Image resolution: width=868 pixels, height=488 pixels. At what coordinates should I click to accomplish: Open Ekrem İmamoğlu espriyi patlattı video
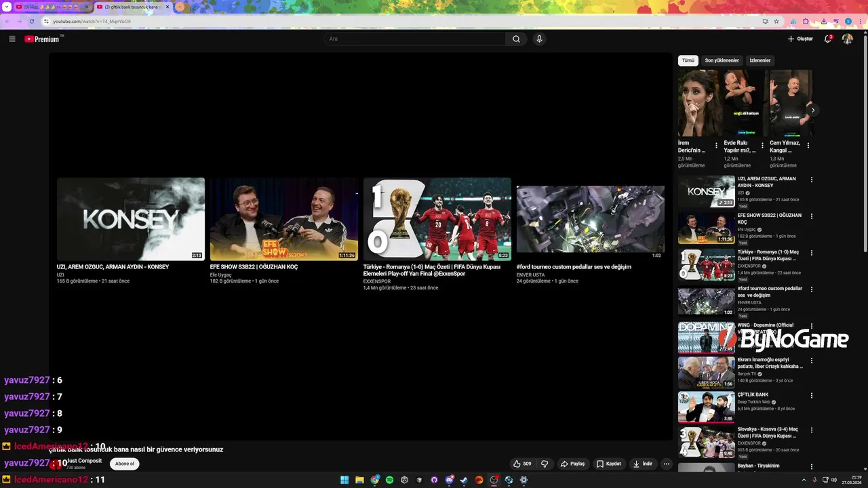click(770, 363)
